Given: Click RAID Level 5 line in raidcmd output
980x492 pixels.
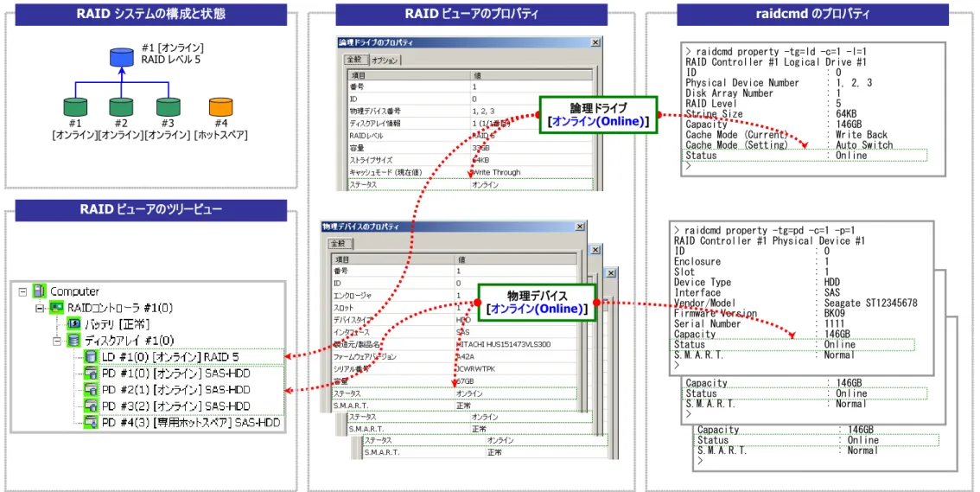Looking at the screenshot, I should click(763, 104).
